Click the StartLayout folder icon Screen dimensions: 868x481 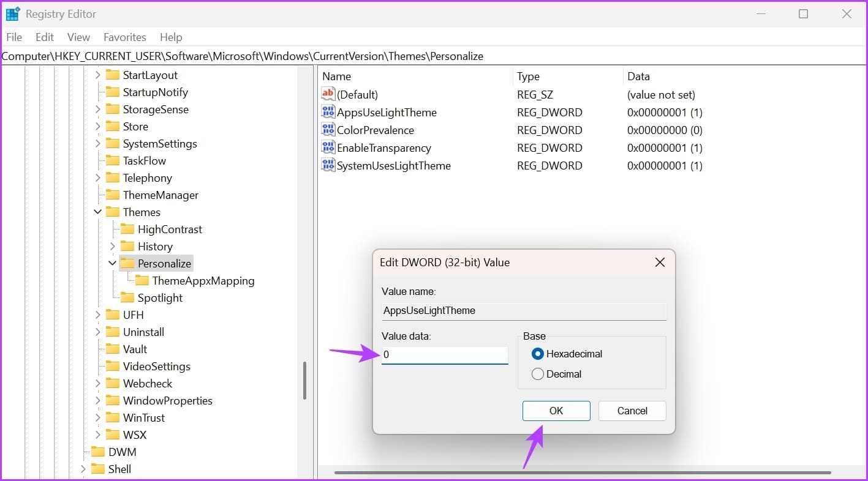pyautogui.click(x=113, y=75)
